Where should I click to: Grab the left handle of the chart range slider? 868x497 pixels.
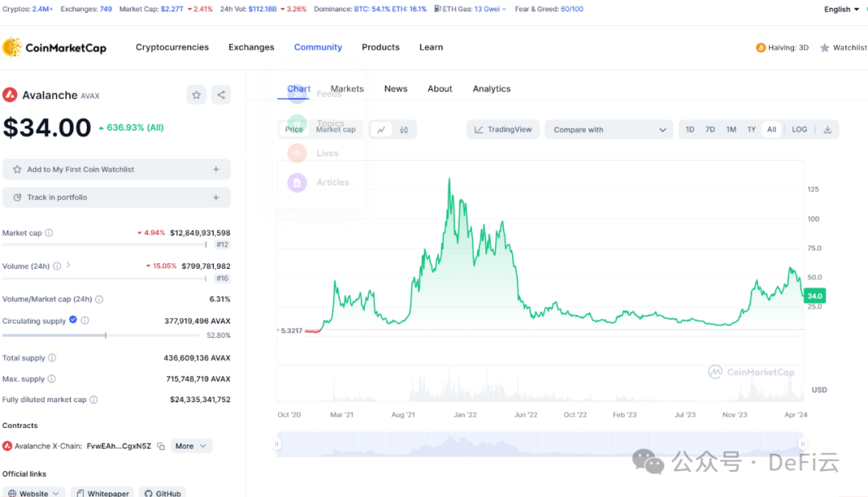click(277, 444)
